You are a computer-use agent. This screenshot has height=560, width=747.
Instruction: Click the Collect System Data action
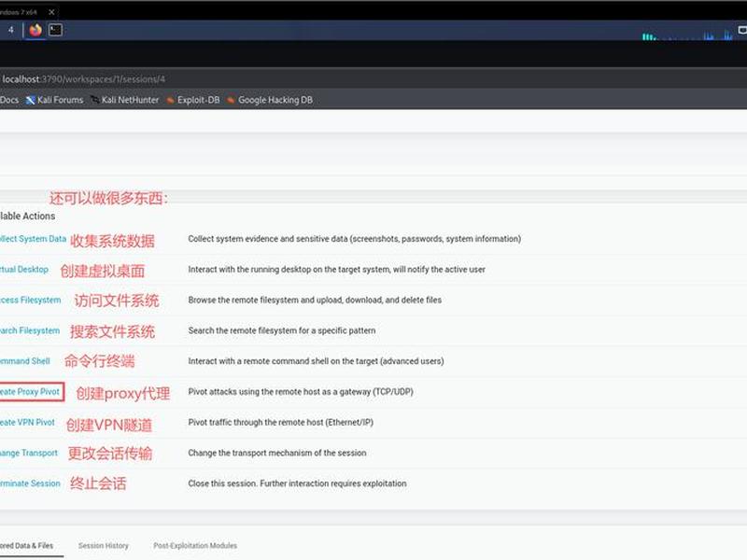[33, 239]
